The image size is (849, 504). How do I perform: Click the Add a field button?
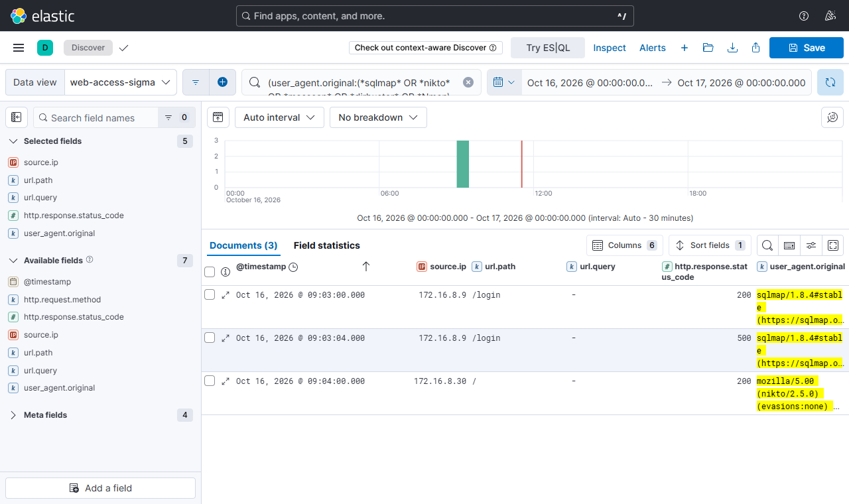[x=101, y=488]
